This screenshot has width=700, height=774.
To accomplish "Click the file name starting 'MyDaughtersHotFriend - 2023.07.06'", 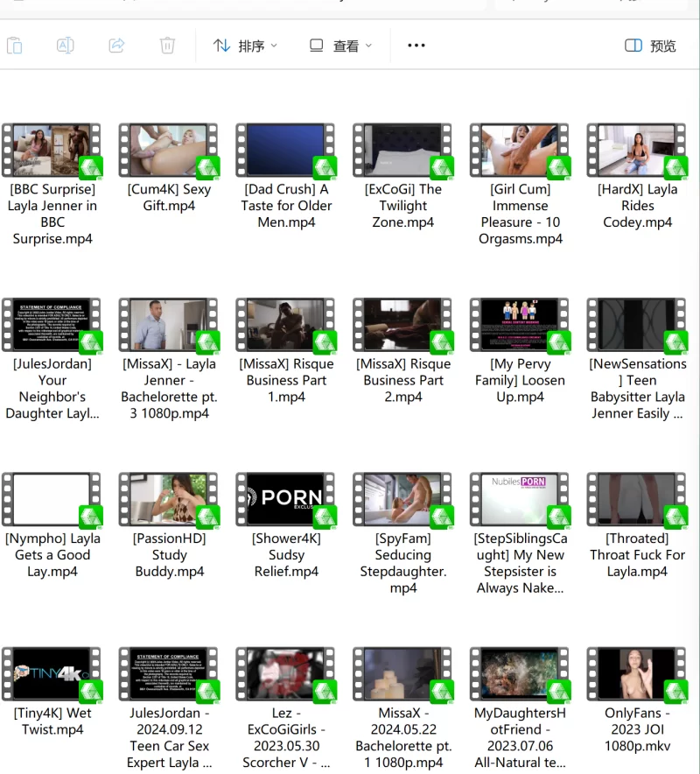I will [520, 737].
